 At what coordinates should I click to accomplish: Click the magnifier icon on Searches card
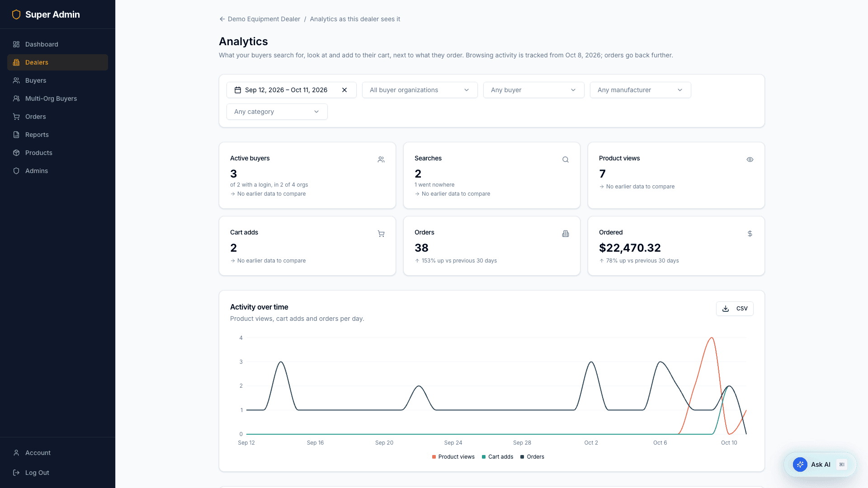[x=566, y=160]
